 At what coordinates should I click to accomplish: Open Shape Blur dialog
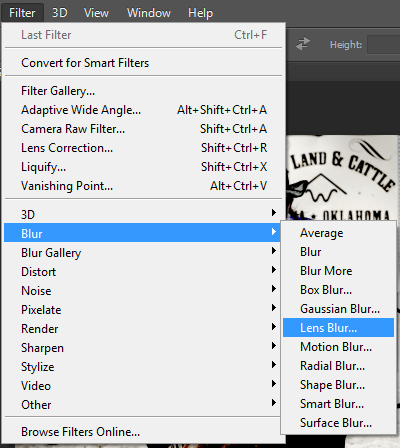pyautogui.click(x=338, y=385)
